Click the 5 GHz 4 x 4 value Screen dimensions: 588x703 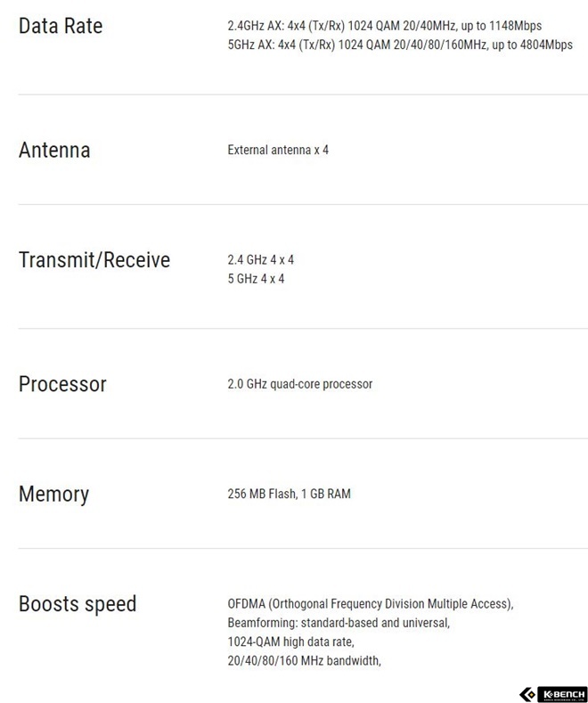coord(256,279)
